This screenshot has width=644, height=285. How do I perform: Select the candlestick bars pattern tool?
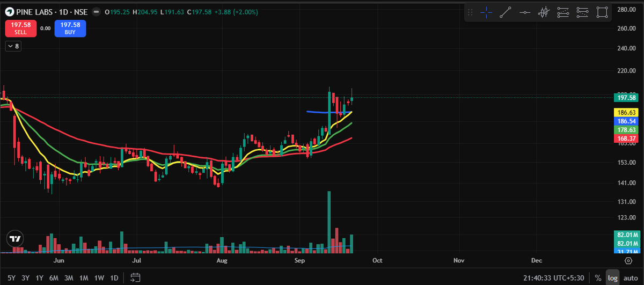pyautogui.click(x=544, y=12)
